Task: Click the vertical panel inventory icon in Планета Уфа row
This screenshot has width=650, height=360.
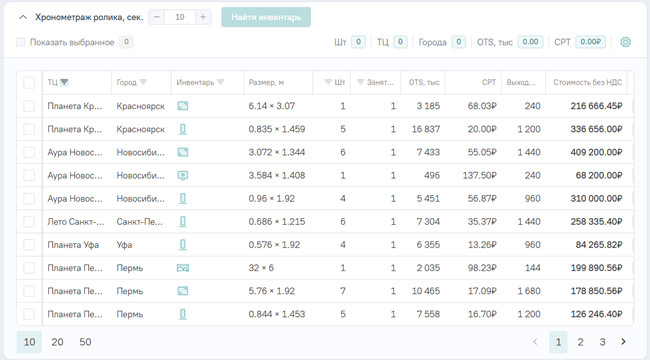Action: click(183, 245)
